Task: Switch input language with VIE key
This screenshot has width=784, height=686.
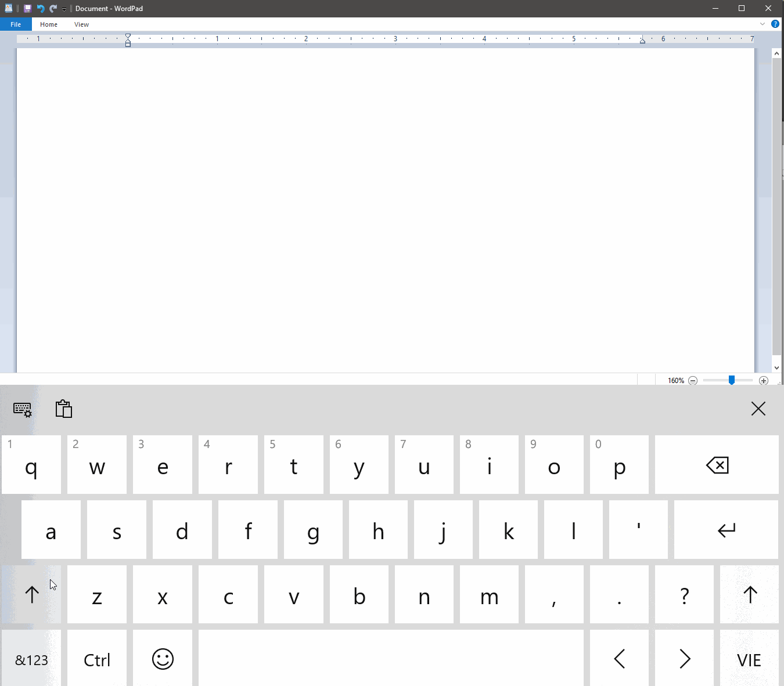Action: [x=750, y=659]
